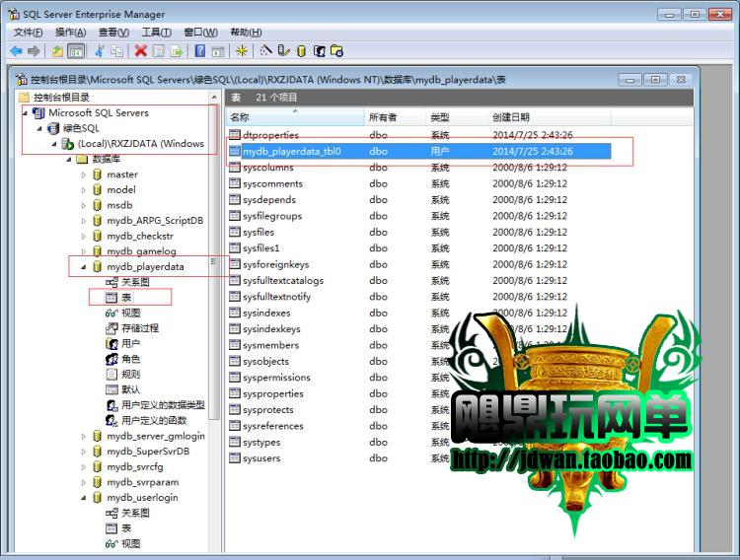
Task: Select 存储过程 under mydb_playerdata
Action: click(x=139, y=328)
